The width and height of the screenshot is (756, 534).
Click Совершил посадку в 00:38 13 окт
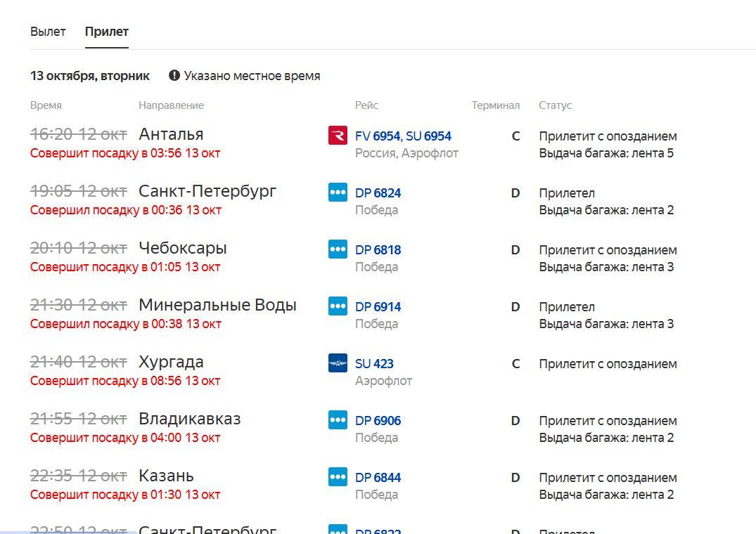(x=125, y=324)
